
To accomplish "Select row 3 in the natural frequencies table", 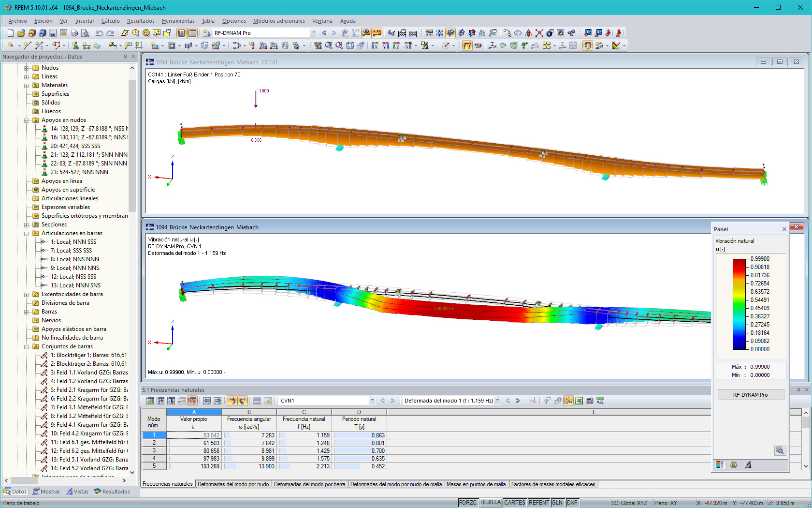I will (154, 450).
